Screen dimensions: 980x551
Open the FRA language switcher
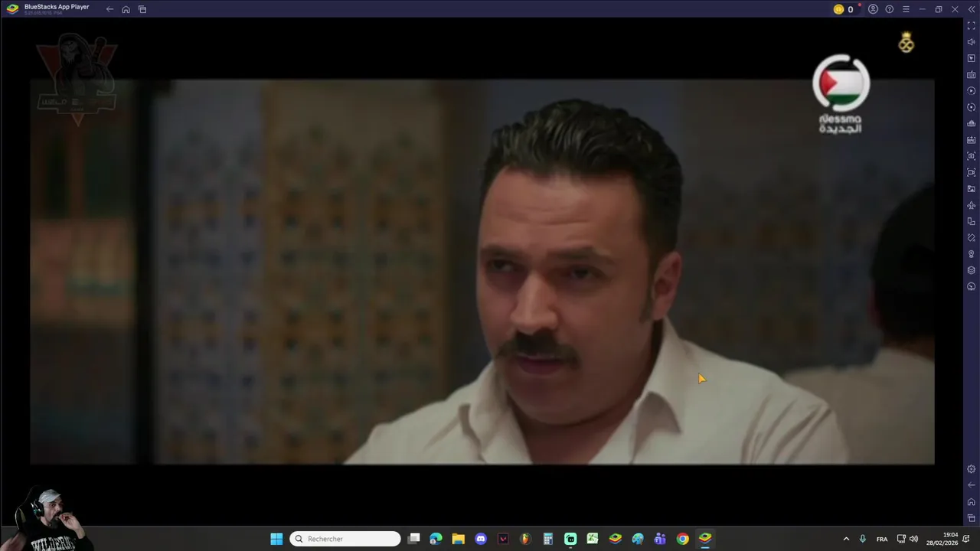(x=882, y=539)
